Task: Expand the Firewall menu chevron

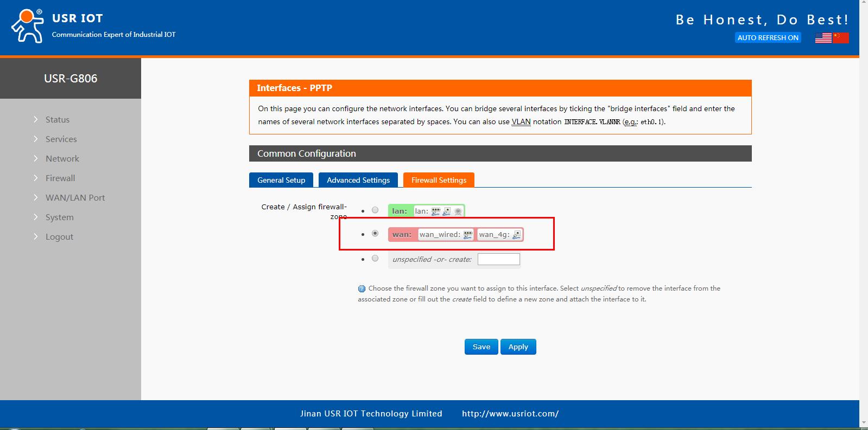Action: [x=36, y=178]
